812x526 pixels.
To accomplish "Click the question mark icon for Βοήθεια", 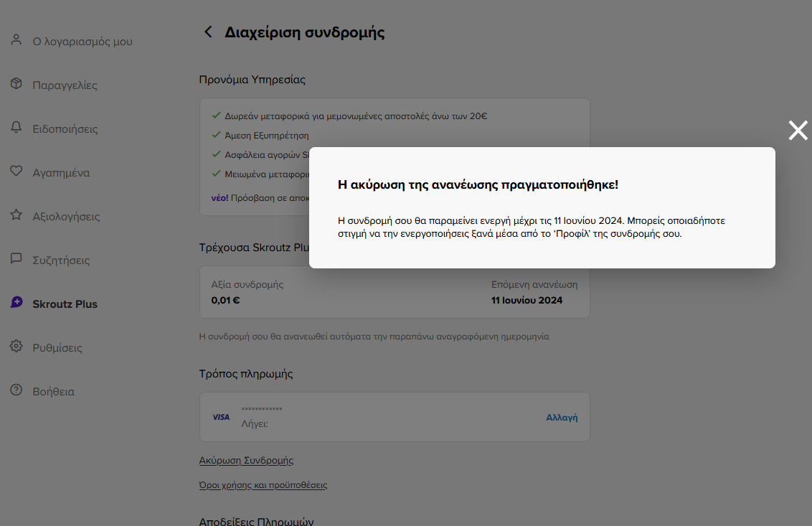I will point(16,390).
